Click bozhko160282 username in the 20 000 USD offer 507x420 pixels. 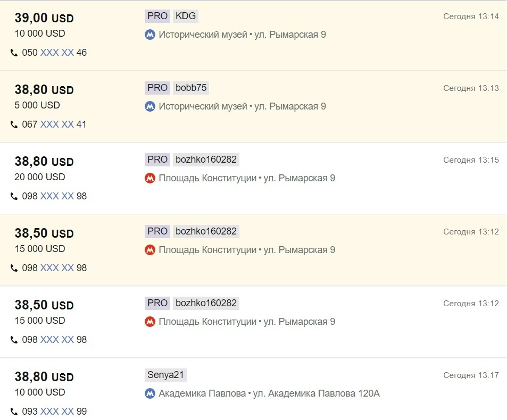[x=206, y=159]
